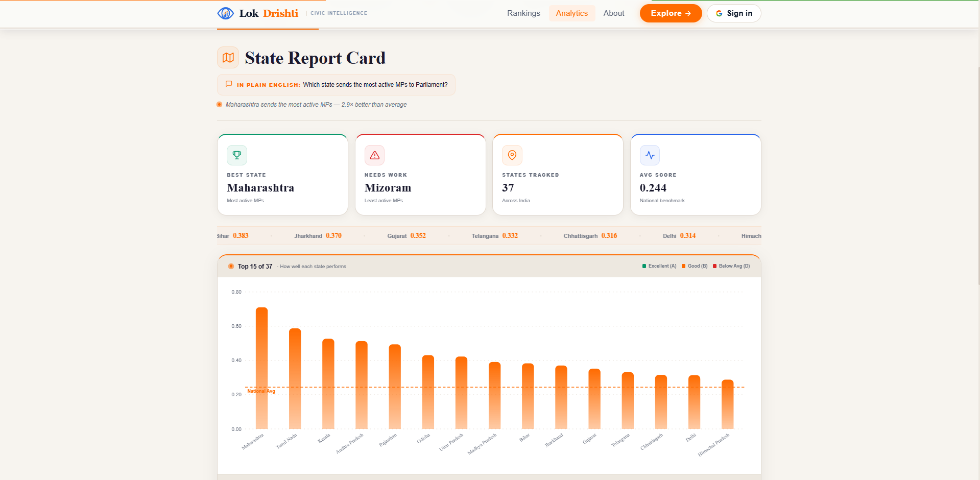Screen dimensions: 980x480
Task: Switch to the About section
Action: (613, 13)
